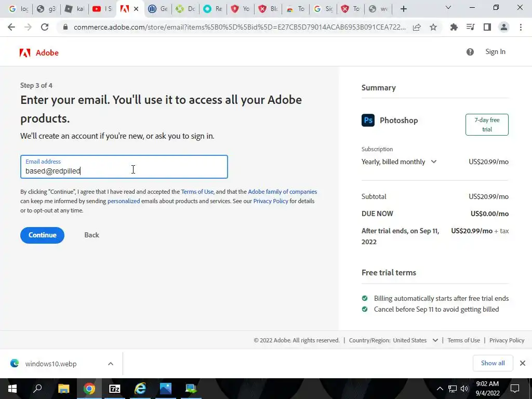Open the notifications action center icon

(x=515, y=389)
